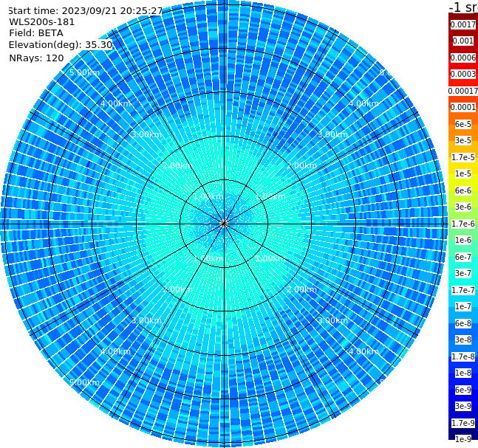This screenshot has width=478, height=448.
Task: Pick the 0.0003 colorbar label
Action: 463,74
